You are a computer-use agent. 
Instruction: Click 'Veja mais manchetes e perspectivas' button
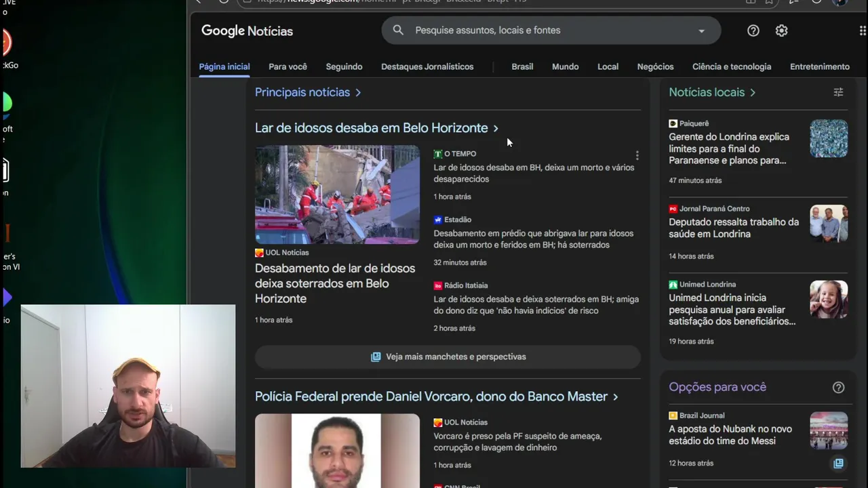(x=448, y=357)
